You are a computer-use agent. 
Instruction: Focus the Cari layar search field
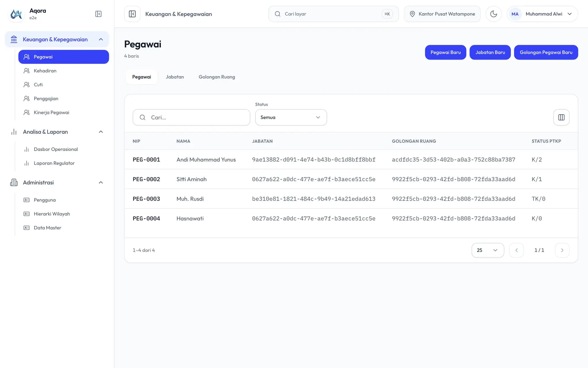coord(333,14)
